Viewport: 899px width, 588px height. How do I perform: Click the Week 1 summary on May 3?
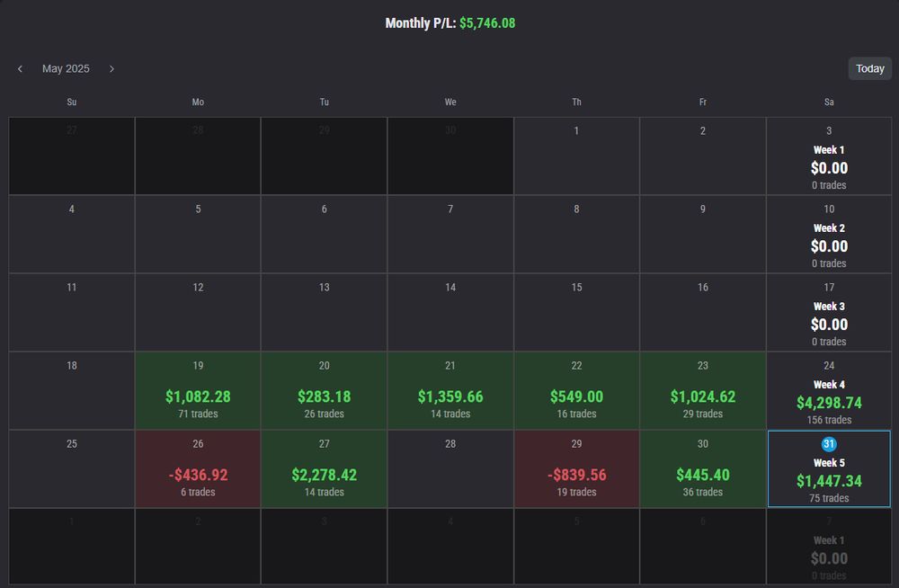pyautogui.click(x=829, y=157)
